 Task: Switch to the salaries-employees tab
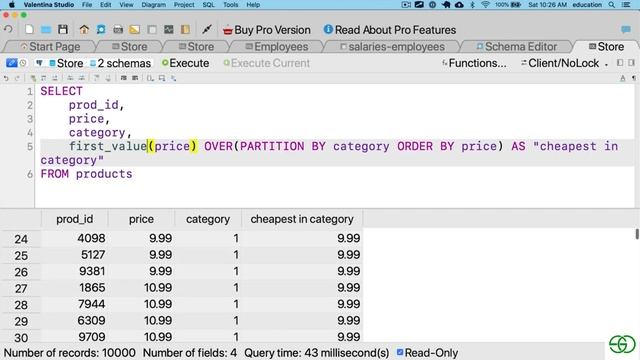[392, 47]
